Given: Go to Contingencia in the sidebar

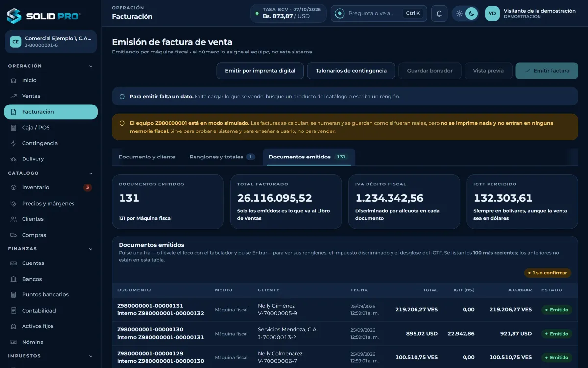Looking at the screenshot, I should tap(50, 143).
